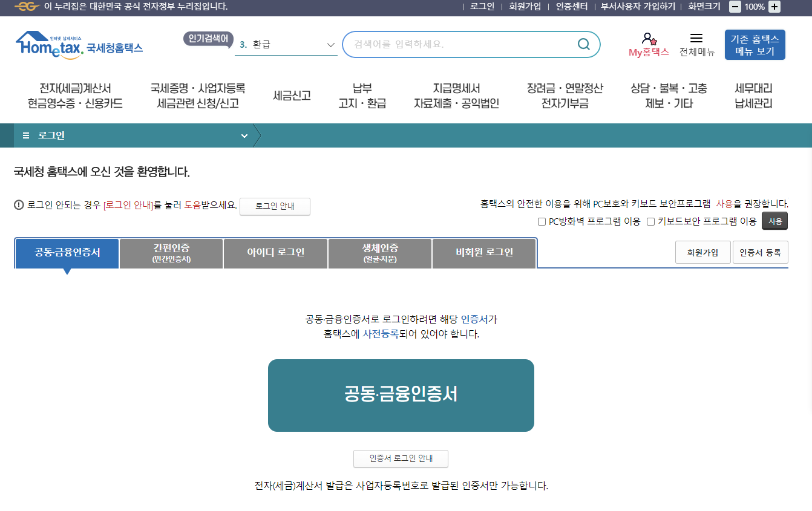Viewport: 812px width, 511px height.
Task: Click the search input field
Action: click(x=460, y=44)
